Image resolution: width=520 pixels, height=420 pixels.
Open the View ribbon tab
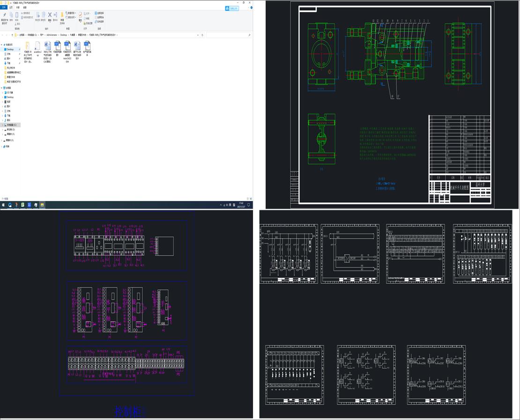coord(25,7)
